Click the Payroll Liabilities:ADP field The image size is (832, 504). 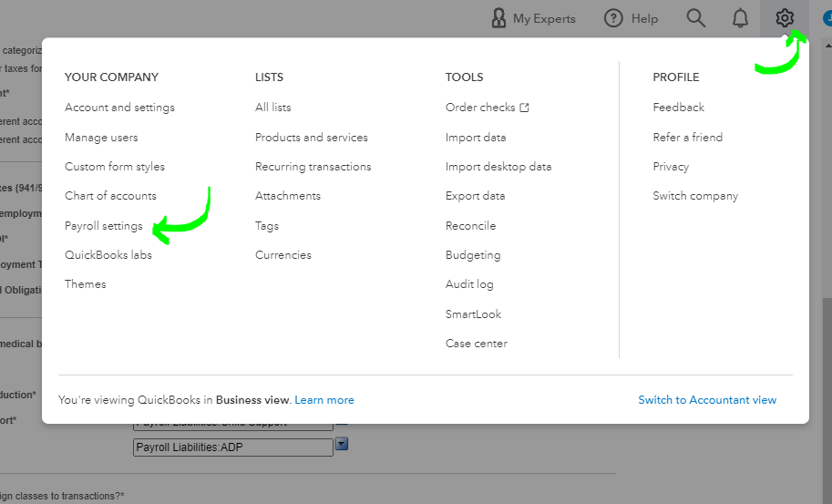click(233, 447)
